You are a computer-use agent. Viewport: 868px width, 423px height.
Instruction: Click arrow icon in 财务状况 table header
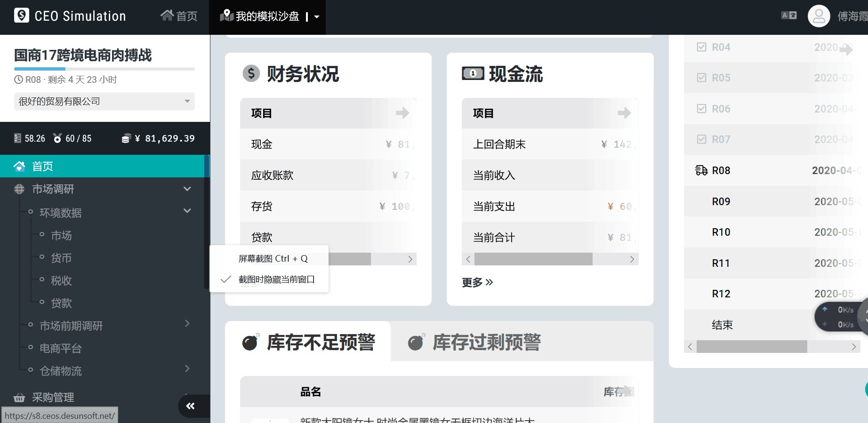pos(402,113)
